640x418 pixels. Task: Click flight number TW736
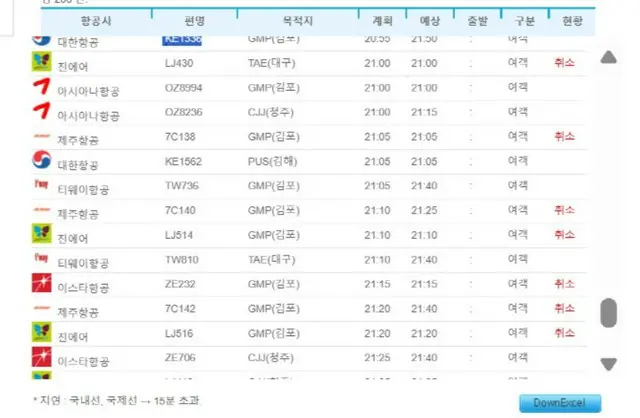(x=182, y=186)
